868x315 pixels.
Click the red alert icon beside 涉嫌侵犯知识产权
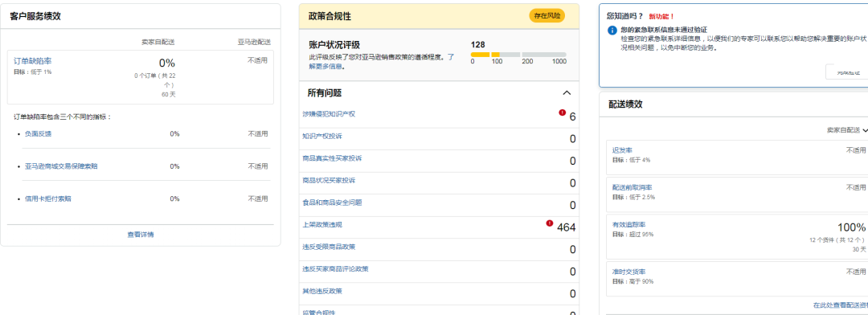tap(563, 112)
